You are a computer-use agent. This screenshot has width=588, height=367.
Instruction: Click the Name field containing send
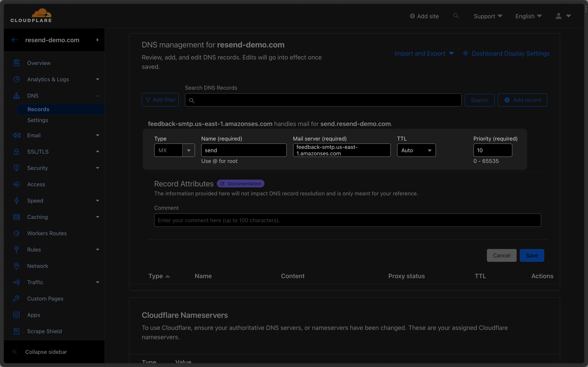(244, 150)
